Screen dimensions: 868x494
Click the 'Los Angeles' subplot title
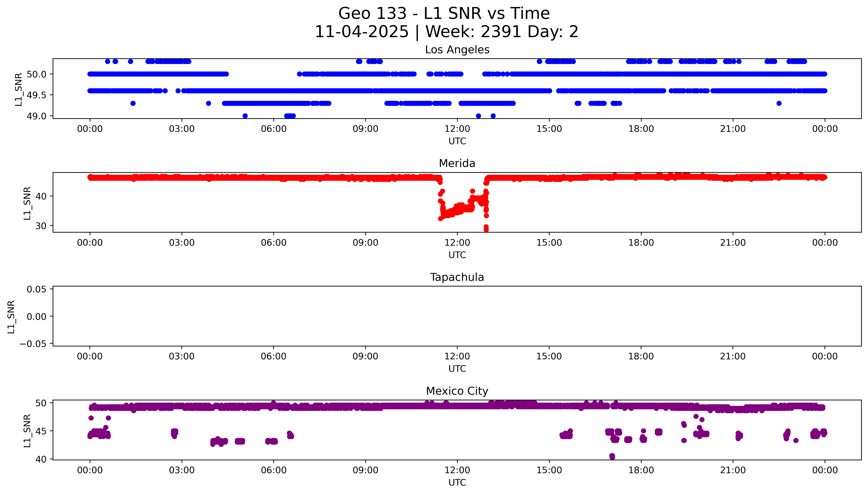[457, 50]
